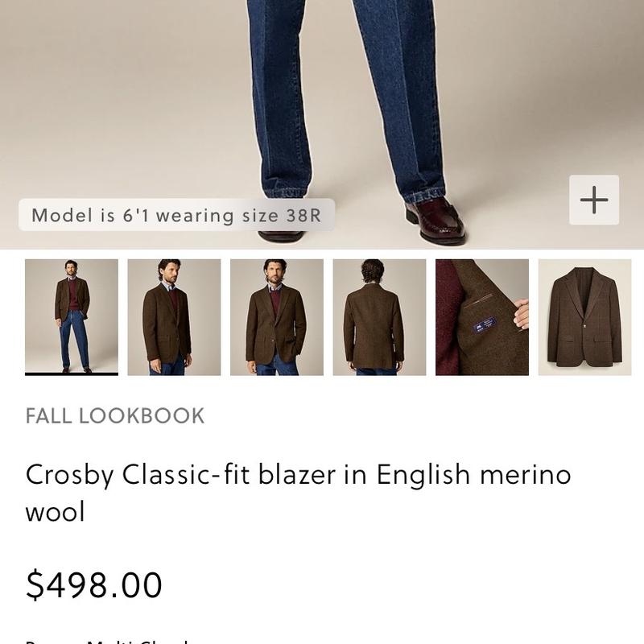Screen dimensions: 644x644
Task: Tap the thumbnail showing hand holding lapel
Action: 482,317
